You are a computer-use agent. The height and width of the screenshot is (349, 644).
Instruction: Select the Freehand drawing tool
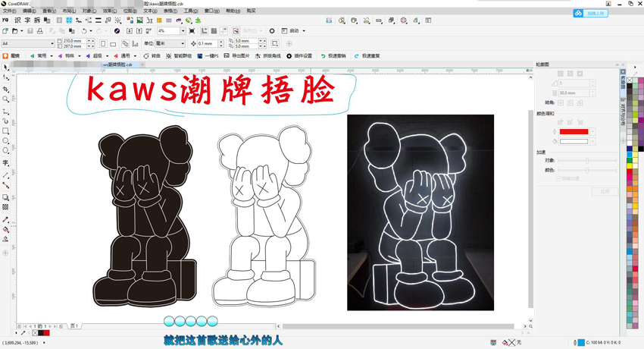(x=5, y=112)
